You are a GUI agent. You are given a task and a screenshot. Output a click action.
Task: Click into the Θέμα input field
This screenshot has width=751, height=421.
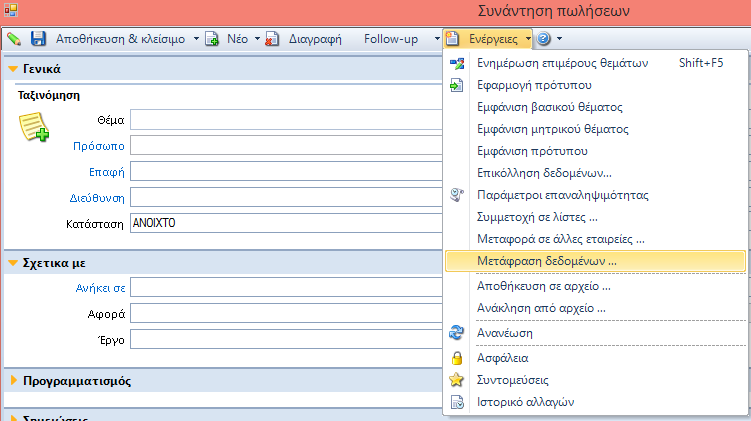click(x=286, y=120)
